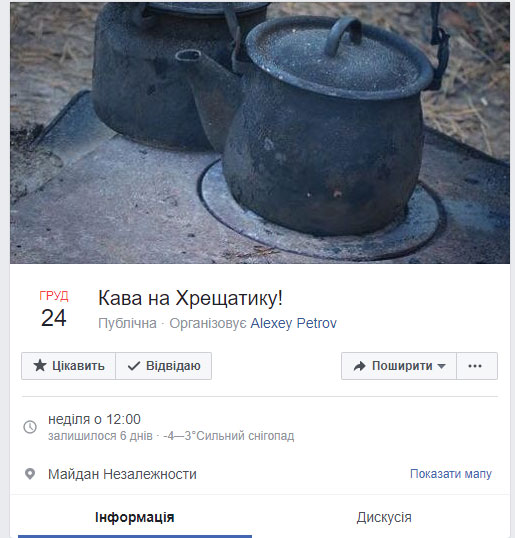
Task: Click неділя о 12:00 event time
Action: coord(94,419)
